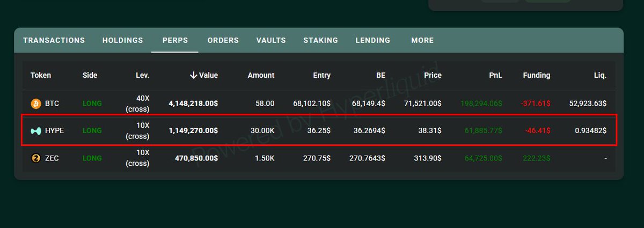This screenshot has width=644, height=228.
Task: Click the BTC token icon
Action: [36, 103]
